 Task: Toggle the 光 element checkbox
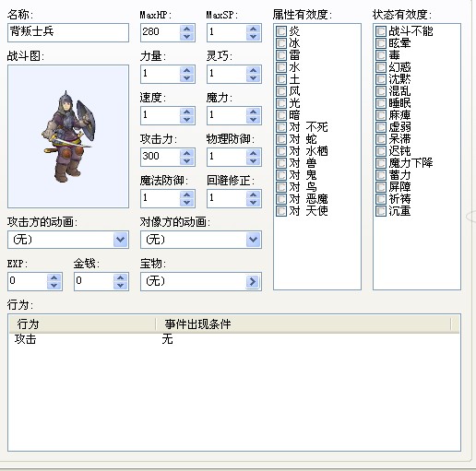click(281, 103)
